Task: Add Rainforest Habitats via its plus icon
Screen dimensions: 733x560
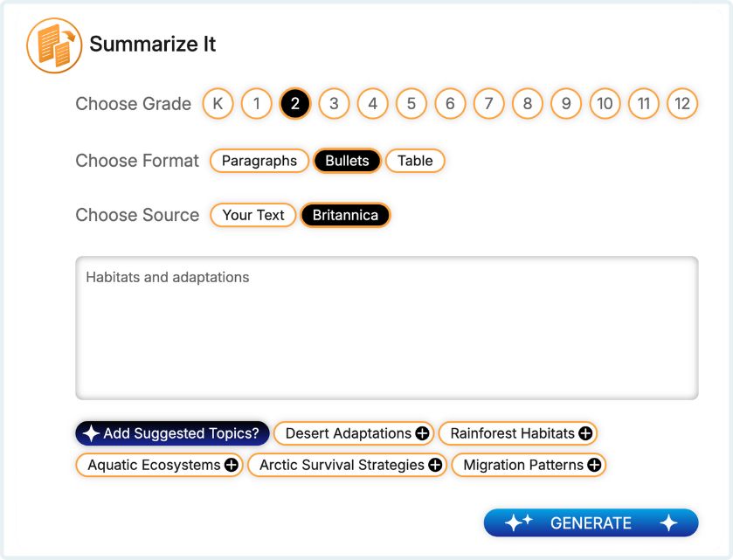Action: [585, 433]
